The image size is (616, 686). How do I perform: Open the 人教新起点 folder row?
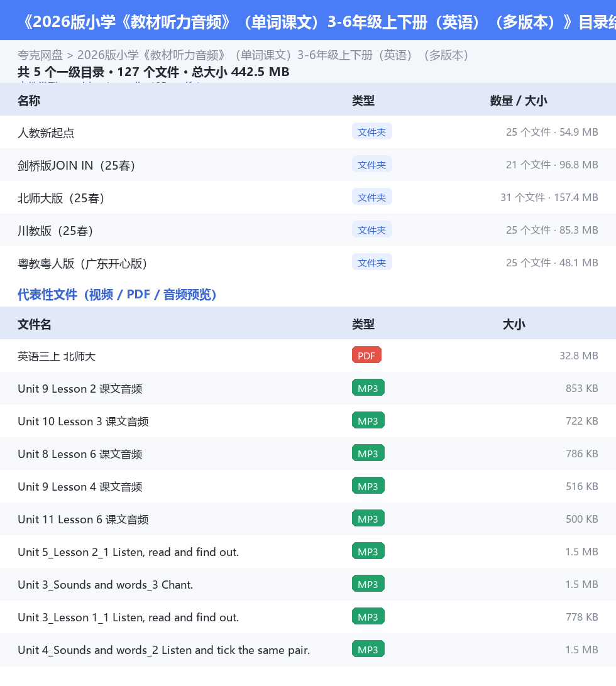coord(308,132)
